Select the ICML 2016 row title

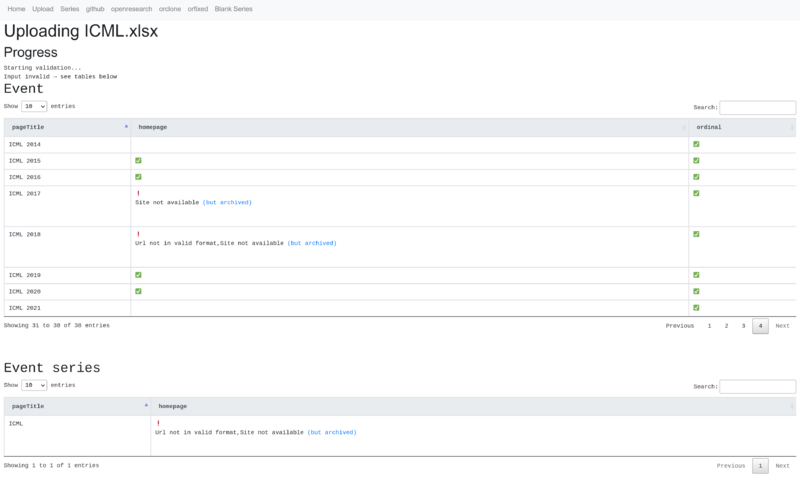click(x=24, y=177)
